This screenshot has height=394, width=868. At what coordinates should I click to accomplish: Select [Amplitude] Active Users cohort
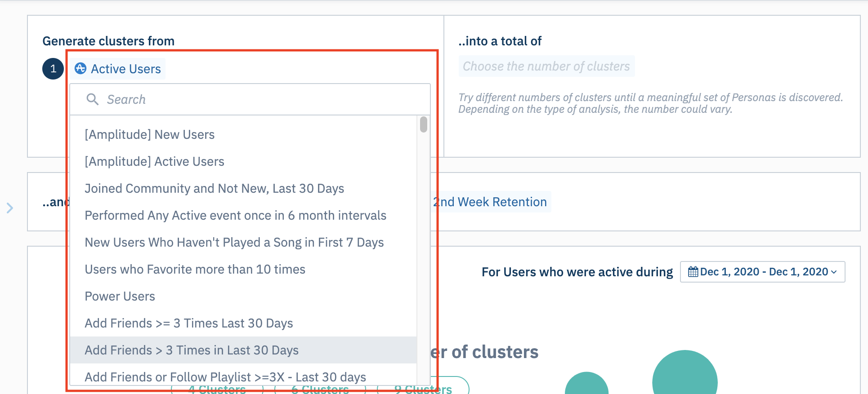[x=154, y=161]
